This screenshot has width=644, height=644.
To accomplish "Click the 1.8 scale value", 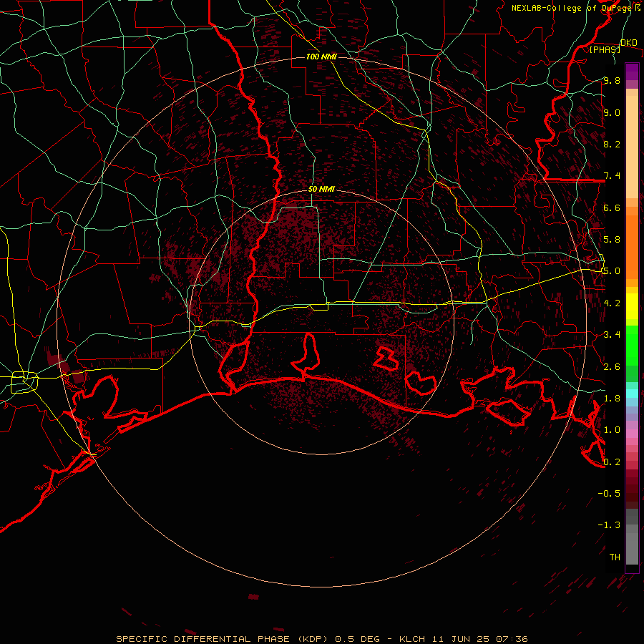I will click(x=612, y=398).
